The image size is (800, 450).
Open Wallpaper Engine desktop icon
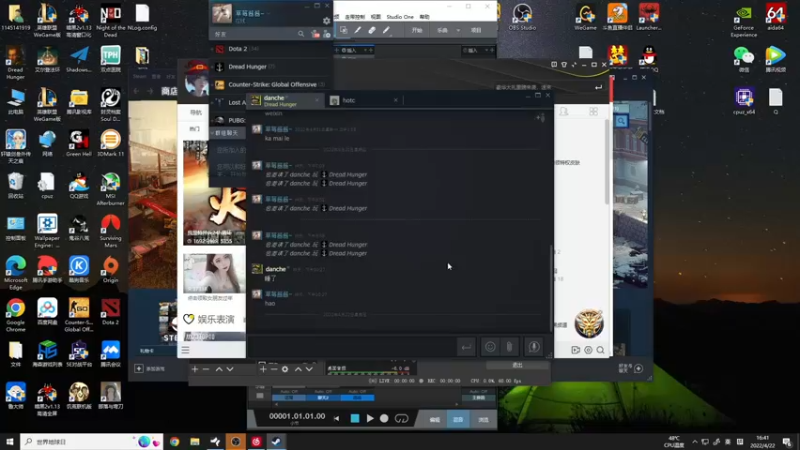coord(47,231)
